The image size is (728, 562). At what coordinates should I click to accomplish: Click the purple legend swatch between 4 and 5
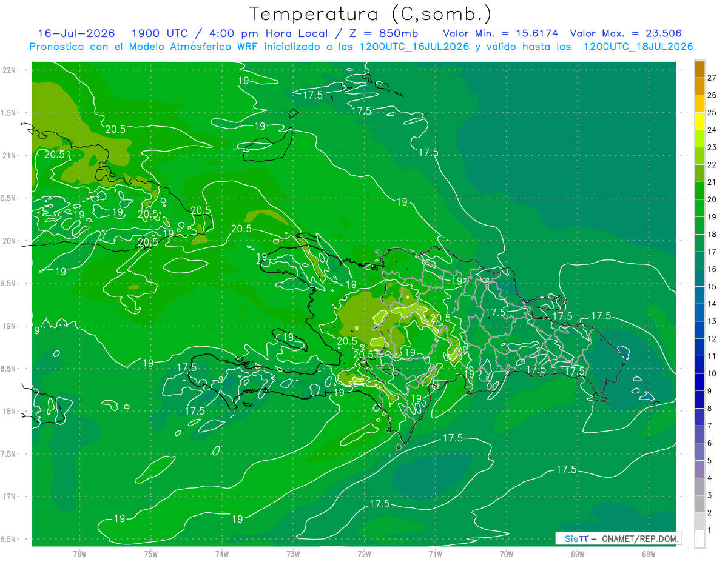[699, 469]
